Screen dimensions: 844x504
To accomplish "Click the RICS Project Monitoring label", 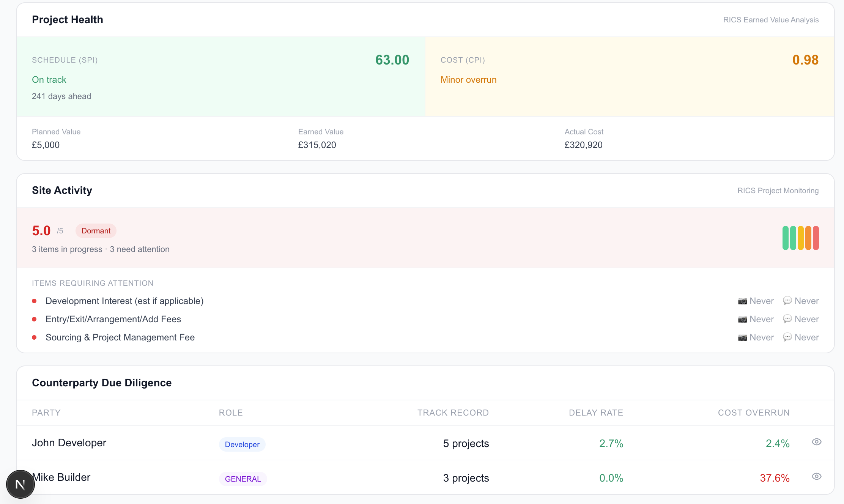I will [x=776, y=191].
